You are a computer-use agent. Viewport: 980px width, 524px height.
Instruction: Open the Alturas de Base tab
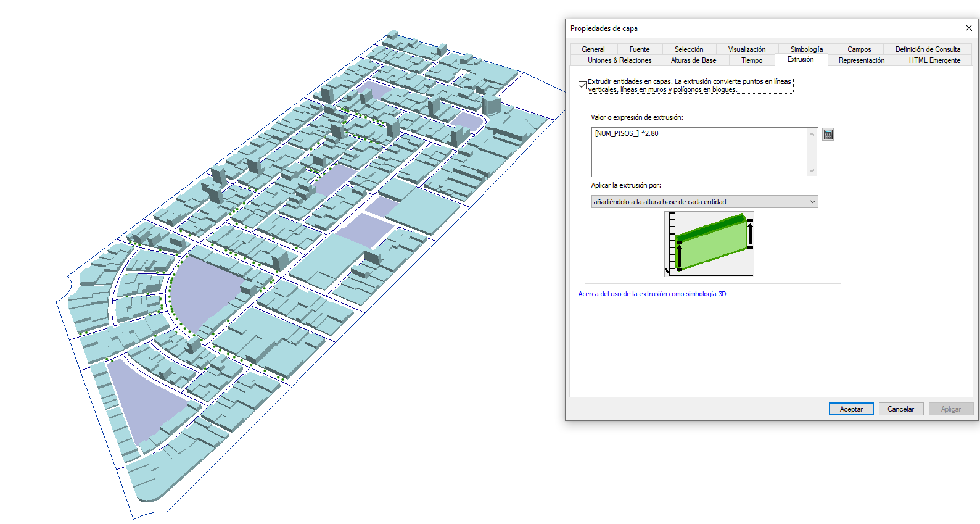(693, 60)
